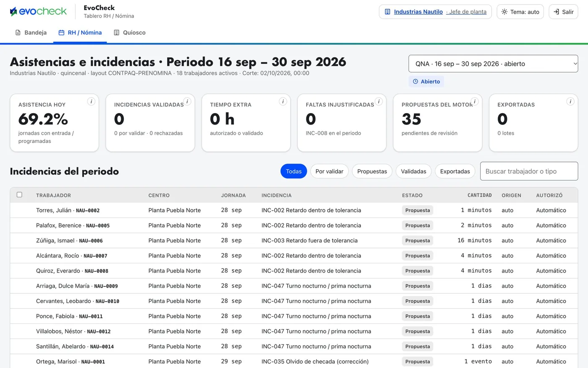Select the Todas filter chip
588x368 pixels.
click(294, 171)
